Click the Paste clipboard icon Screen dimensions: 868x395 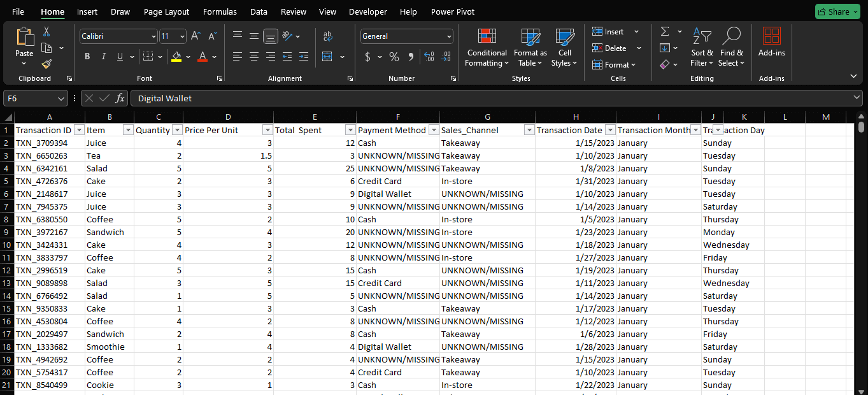tap(24, 37)
